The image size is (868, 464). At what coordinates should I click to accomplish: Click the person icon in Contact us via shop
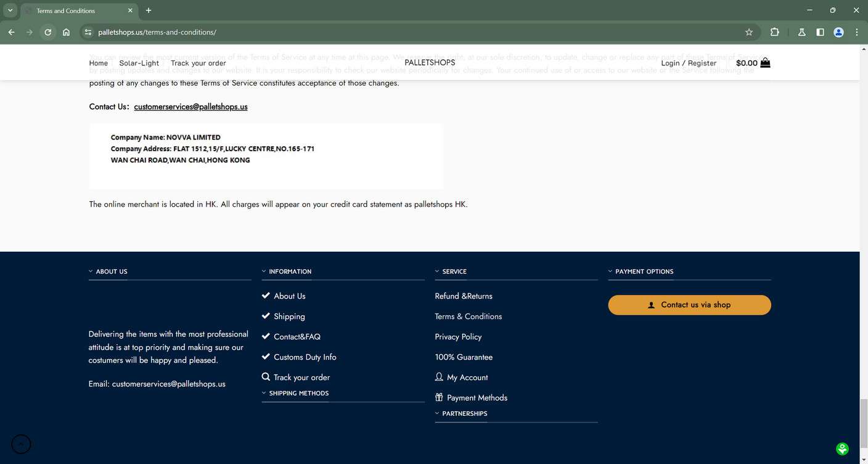tap(650, 305)
